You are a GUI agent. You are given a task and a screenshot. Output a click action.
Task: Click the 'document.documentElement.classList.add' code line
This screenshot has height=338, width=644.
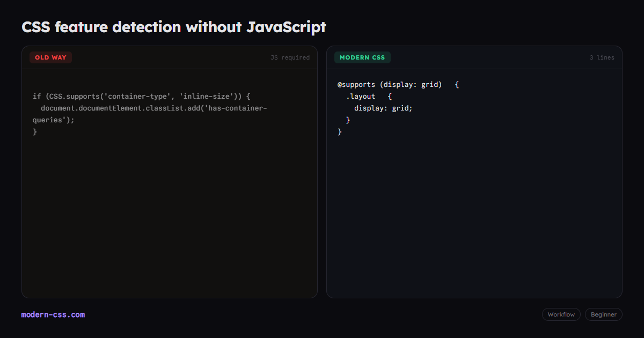(x=154, y=108)
